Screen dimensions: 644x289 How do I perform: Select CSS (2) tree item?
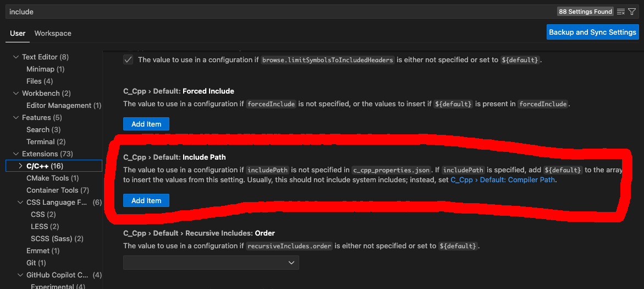tap(43, 214)
